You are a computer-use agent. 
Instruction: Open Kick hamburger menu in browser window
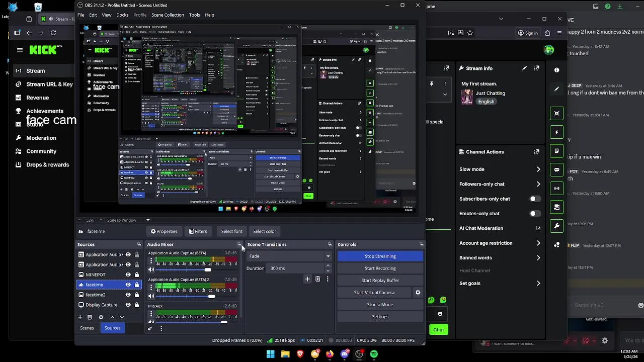(20, 50)
